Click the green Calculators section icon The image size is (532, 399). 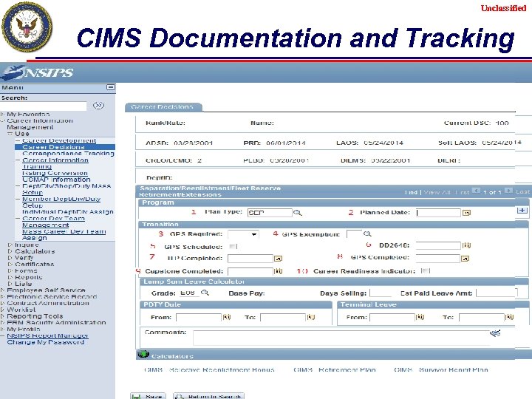143,355
